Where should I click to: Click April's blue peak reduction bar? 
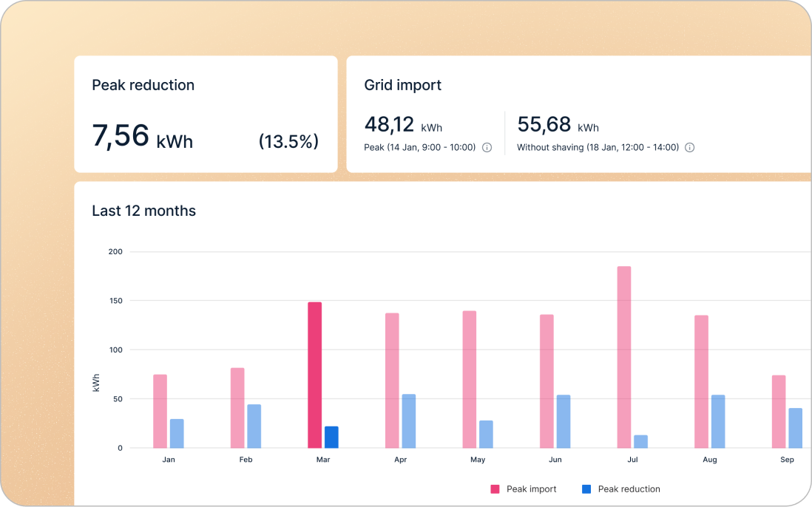tap(408, 421)
